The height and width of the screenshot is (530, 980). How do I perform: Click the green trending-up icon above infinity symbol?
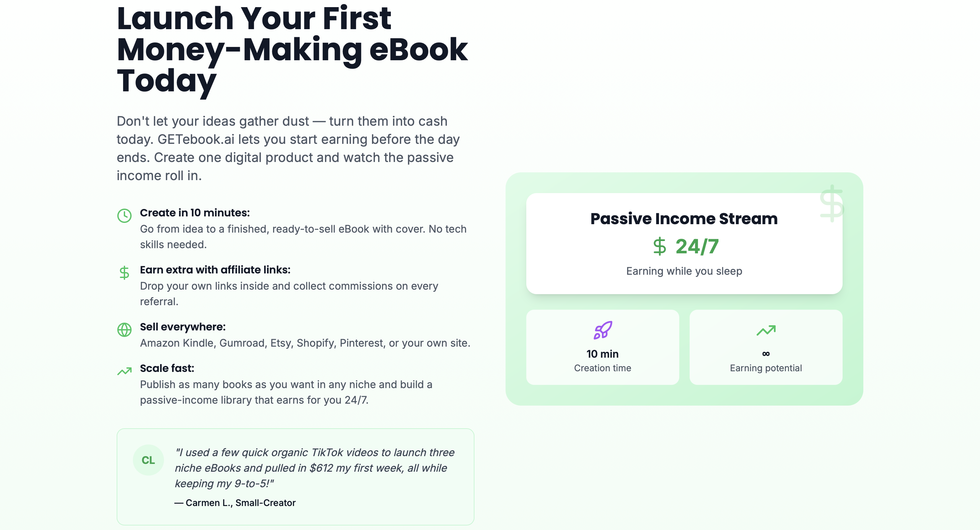(x=766, y=330)
